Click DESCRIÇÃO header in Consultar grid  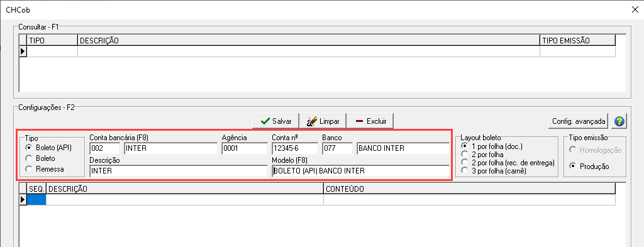(x=308, y=40)
